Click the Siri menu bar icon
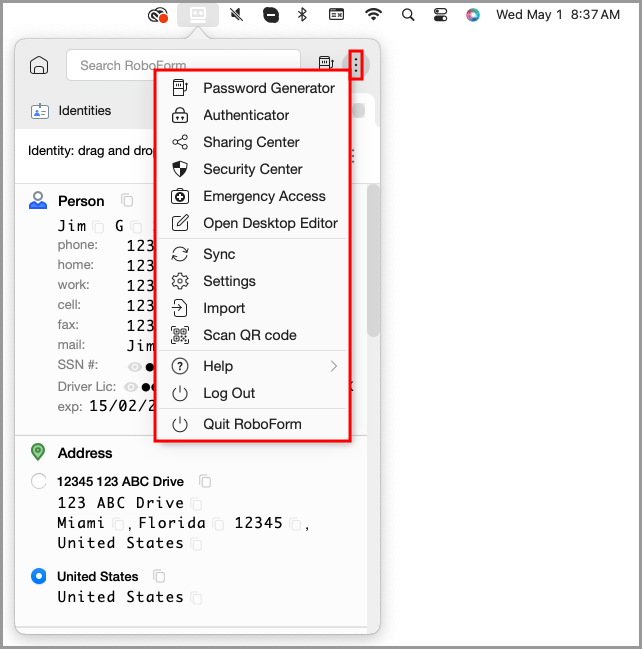 [x=473, y=15]
